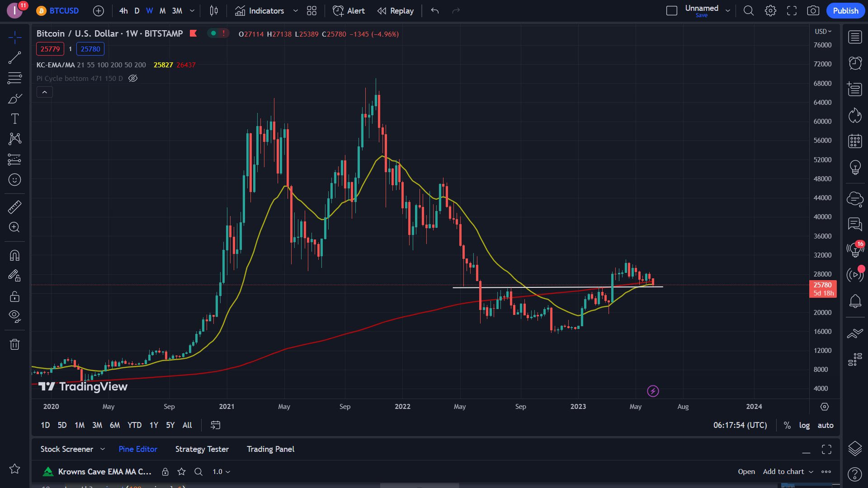
Task: Toggle hide all drawings eye icon
Action: pyautogui.click(x=15, y=316)
